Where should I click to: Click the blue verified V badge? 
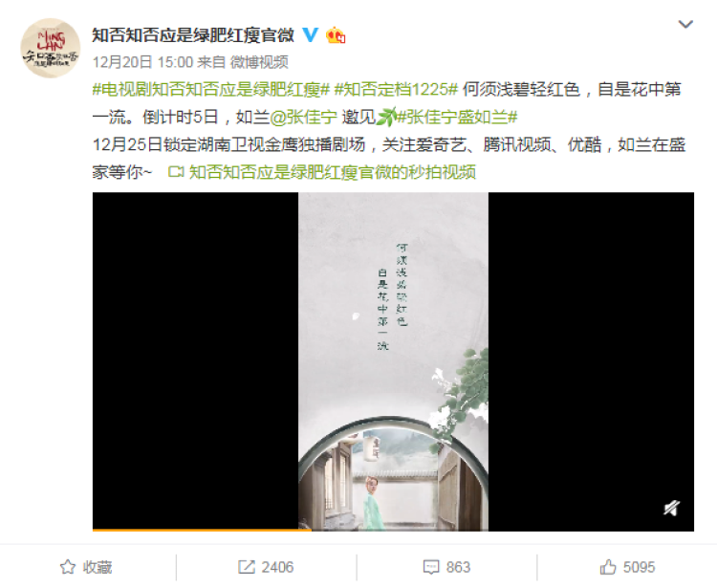point(311,34)
